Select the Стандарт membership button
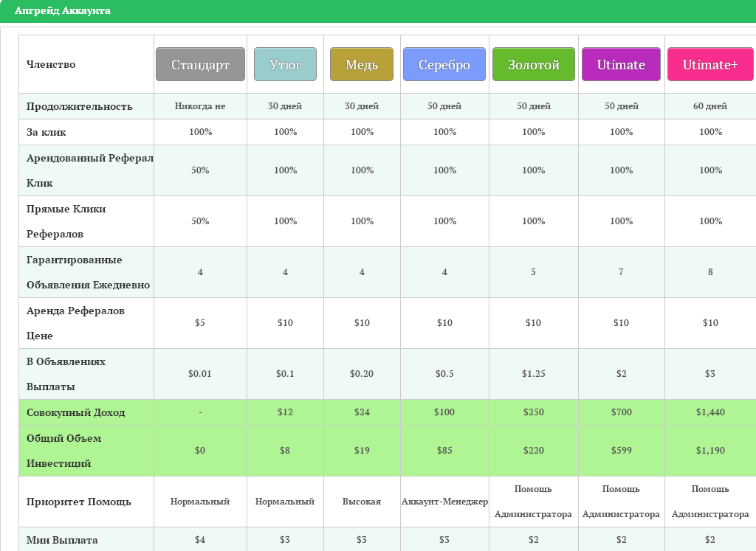 [x=200, y=64]
